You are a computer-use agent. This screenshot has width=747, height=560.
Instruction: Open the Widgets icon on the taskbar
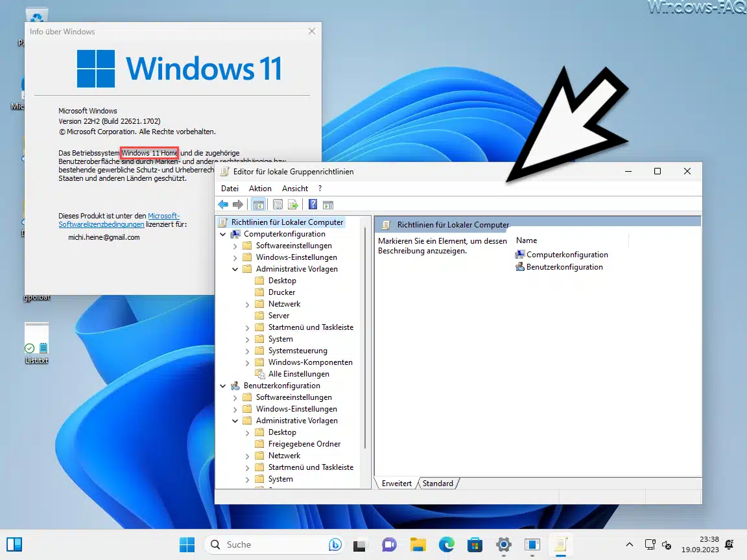coord(14,544)
